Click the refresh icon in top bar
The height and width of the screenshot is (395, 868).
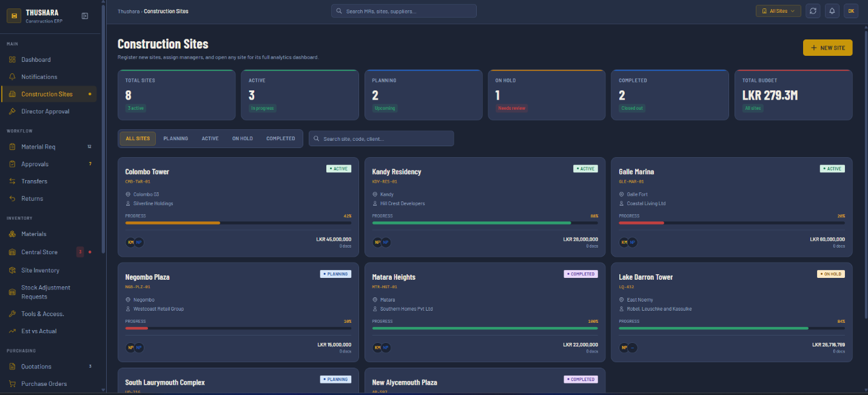tap(813, 11)
